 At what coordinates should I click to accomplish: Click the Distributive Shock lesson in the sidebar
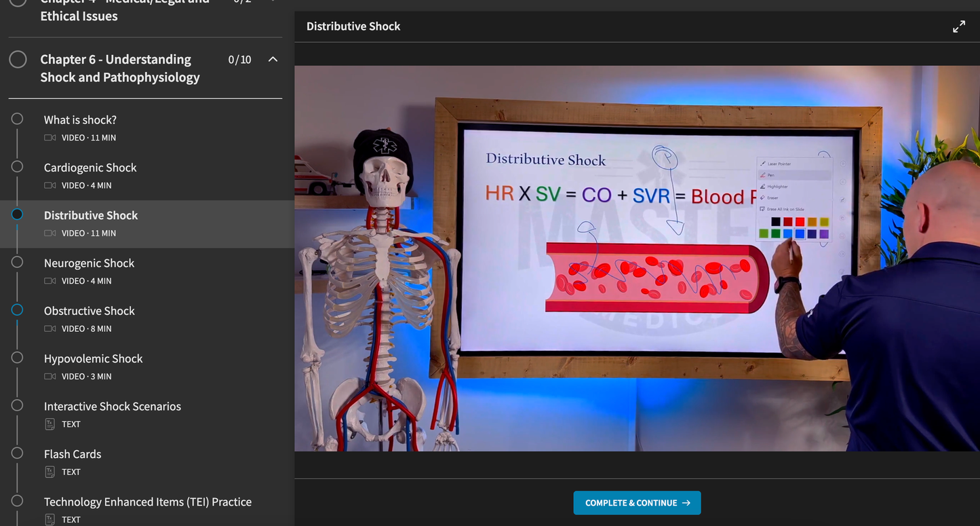91,215
